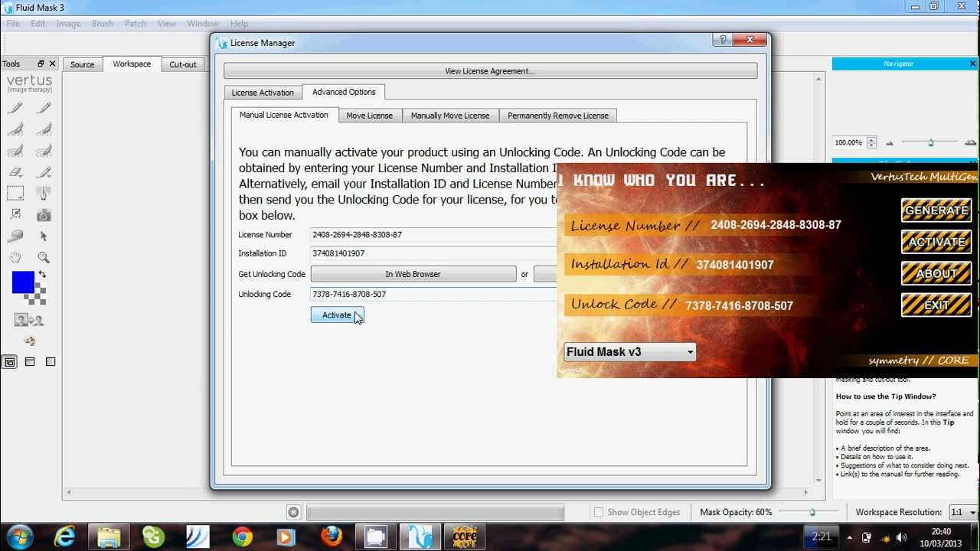The image size is (980, 551).
Task: Select the pen-nib patch tool
Action: 44,194
